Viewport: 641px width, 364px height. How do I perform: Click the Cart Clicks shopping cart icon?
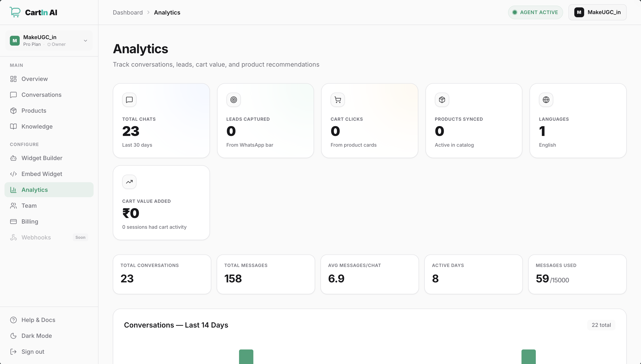338,100
